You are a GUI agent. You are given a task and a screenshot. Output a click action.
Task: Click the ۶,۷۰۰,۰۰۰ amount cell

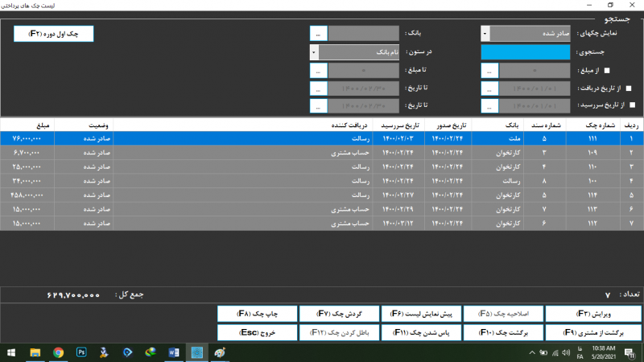click(x=27, y=153)
